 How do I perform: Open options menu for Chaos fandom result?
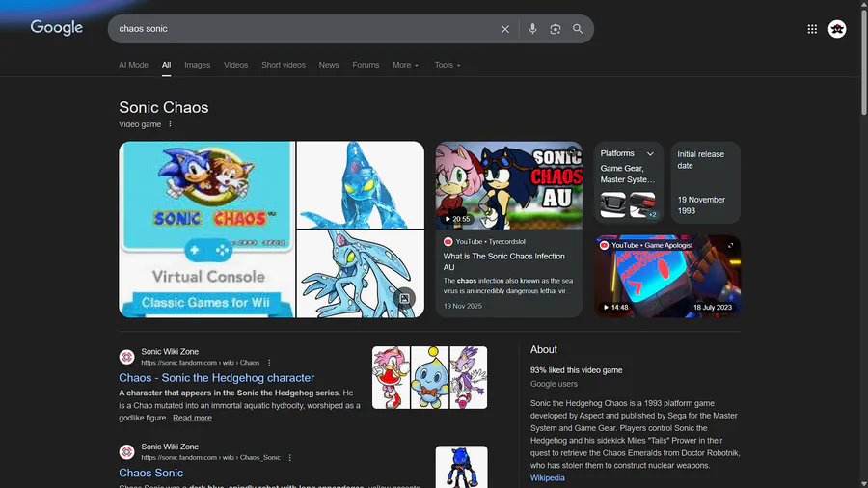coord(269,363)
